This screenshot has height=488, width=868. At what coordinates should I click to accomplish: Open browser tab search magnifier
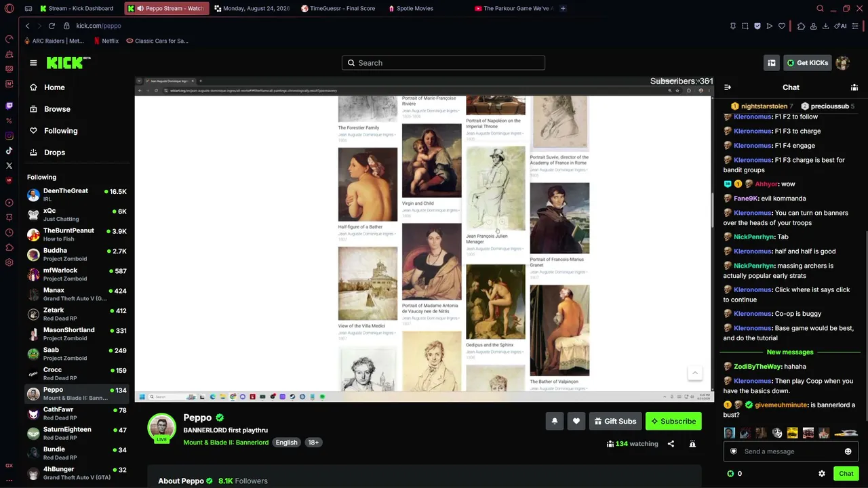click(x=820, y=8)
